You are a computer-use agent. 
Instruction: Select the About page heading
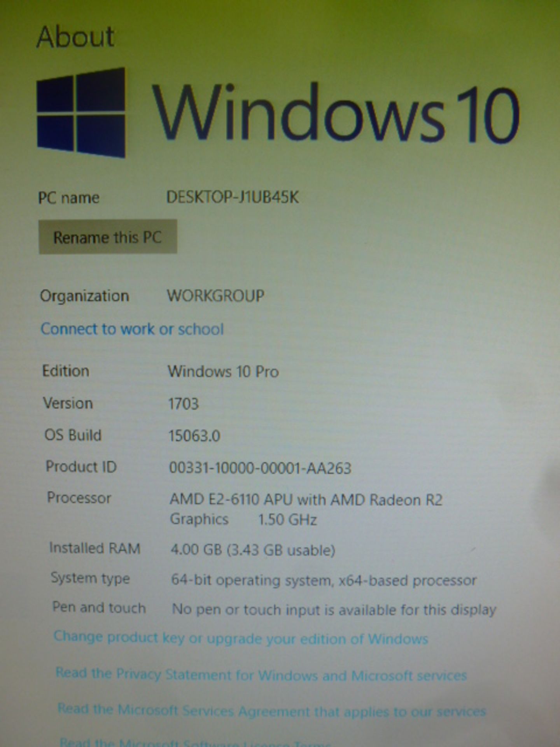click(75, 37)
